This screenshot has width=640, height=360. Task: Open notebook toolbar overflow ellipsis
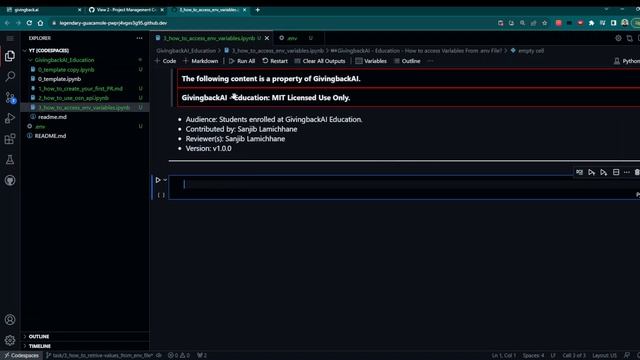[430, 61]
